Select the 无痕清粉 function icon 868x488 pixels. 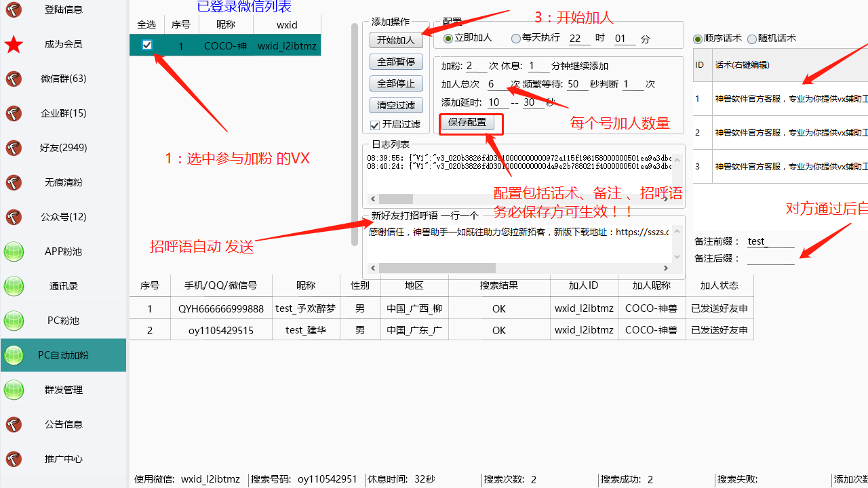coord(14,182)
